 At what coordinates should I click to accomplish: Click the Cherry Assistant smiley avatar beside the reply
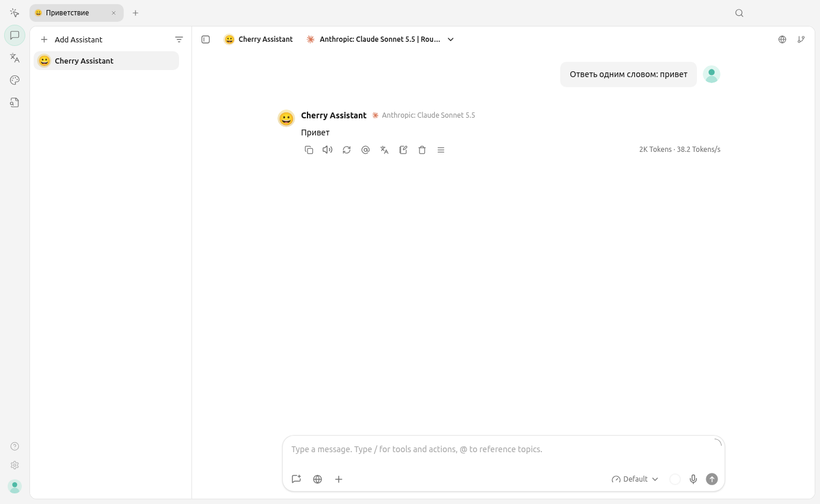(x=286, y=118)
